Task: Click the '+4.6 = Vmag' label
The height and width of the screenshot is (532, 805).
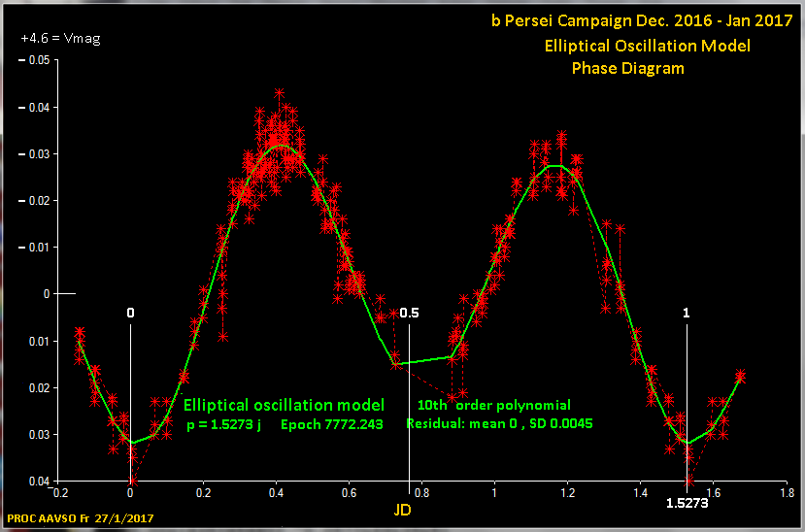Action: coord(60,39)
